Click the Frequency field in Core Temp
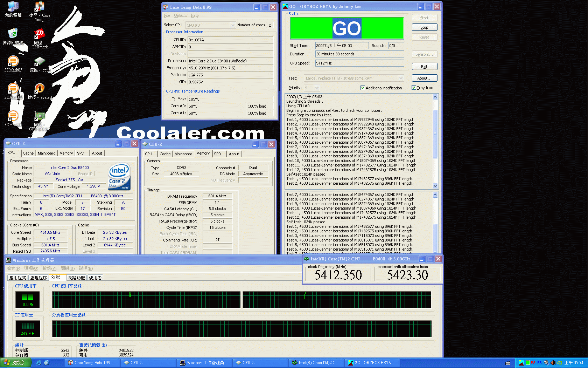The height and width of the screenshot is (368, 588). (x=230, y=68)
